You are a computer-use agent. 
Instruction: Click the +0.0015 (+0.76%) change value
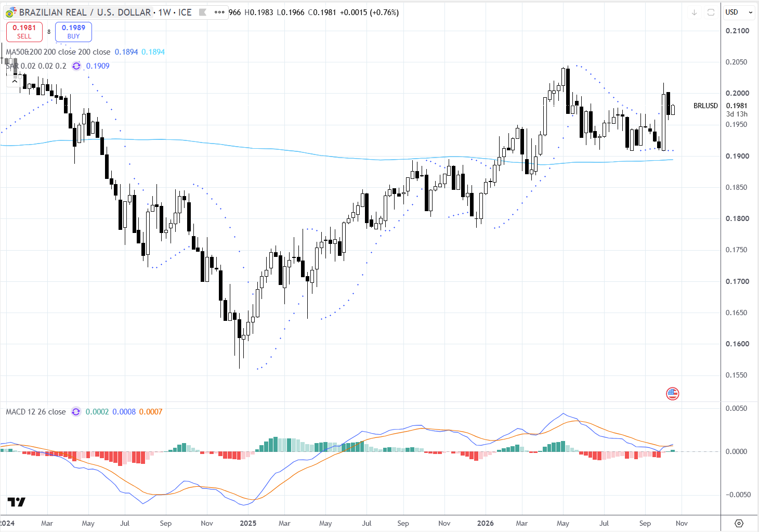pyautogui.click(x=369, y=12)
